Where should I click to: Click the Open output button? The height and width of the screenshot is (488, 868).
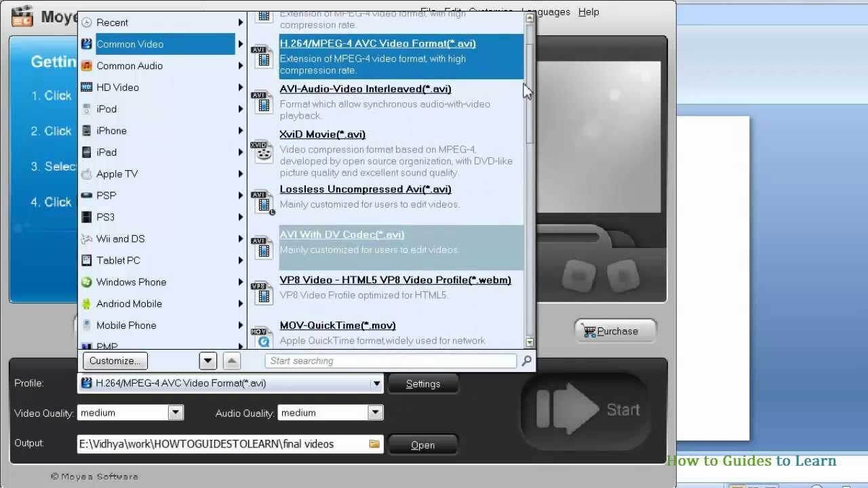pyautogui.click(x=423, y=445)
